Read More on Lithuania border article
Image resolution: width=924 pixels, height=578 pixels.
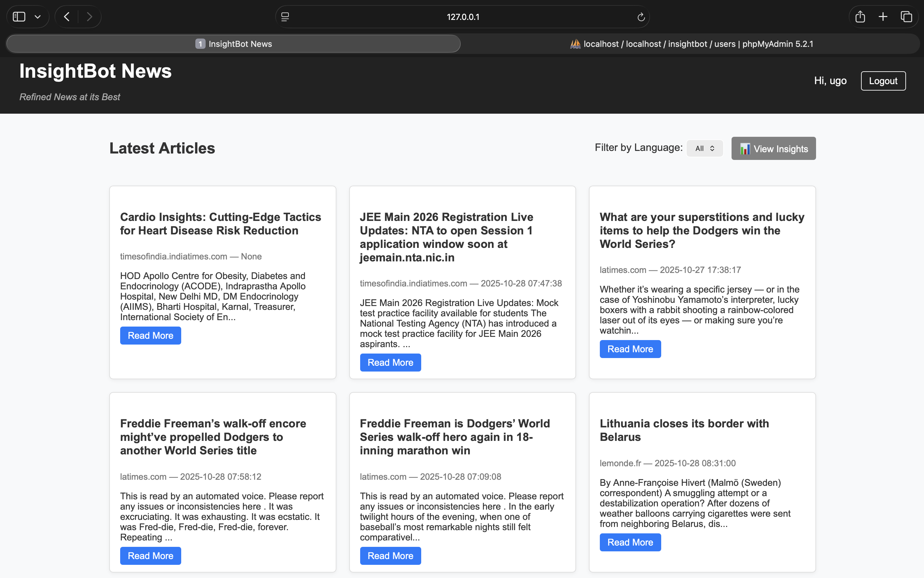pyautogui.click(x=630, y=542)
